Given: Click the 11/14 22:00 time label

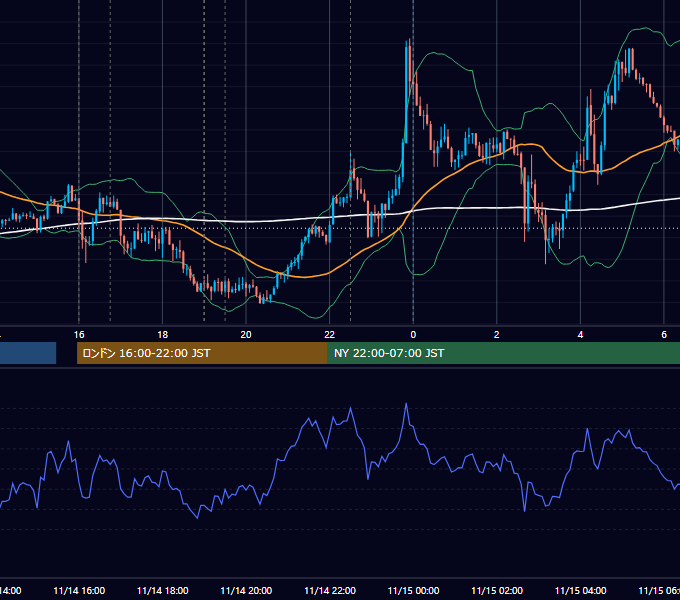Looking at the screenshot, I should pos(330,590).
